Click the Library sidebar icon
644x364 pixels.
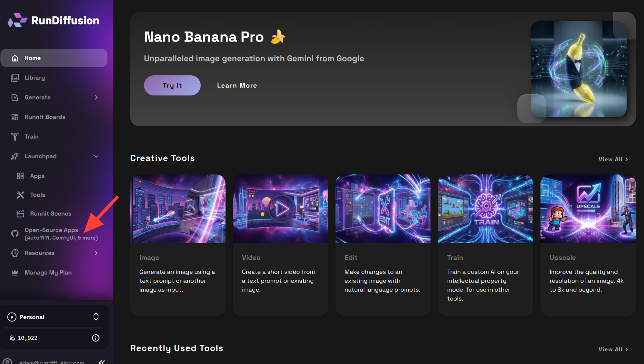click(x=15, y=78)
